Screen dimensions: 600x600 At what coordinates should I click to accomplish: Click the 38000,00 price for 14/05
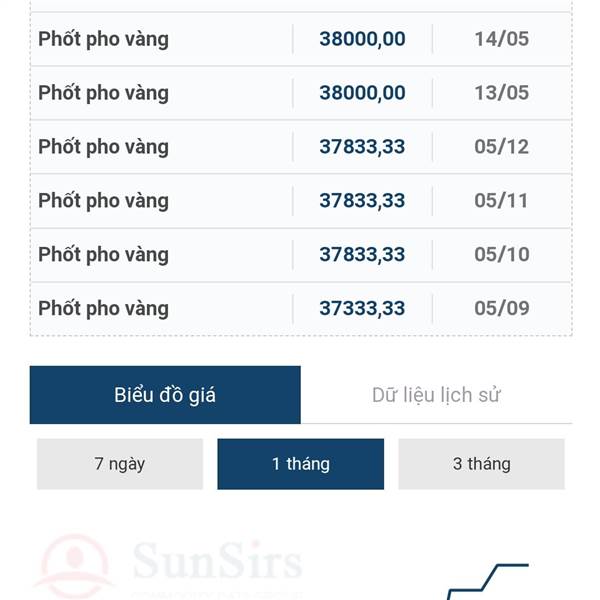362,39
